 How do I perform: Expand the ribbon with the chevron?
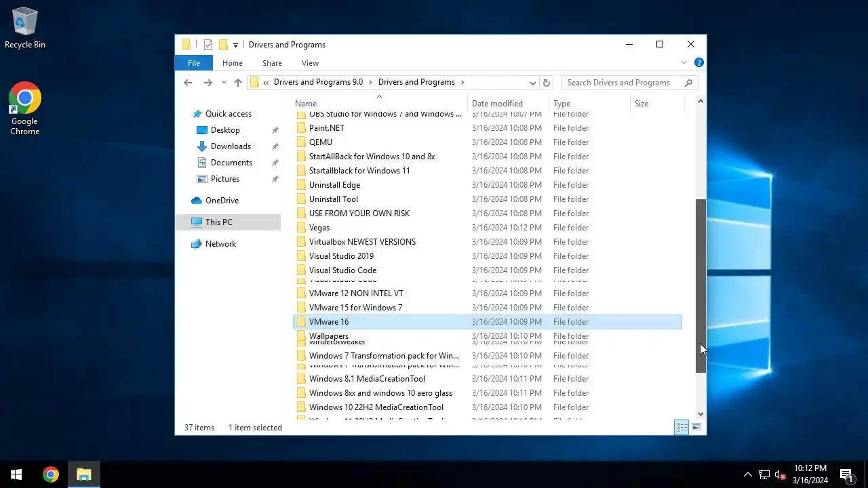pos(684,62)
